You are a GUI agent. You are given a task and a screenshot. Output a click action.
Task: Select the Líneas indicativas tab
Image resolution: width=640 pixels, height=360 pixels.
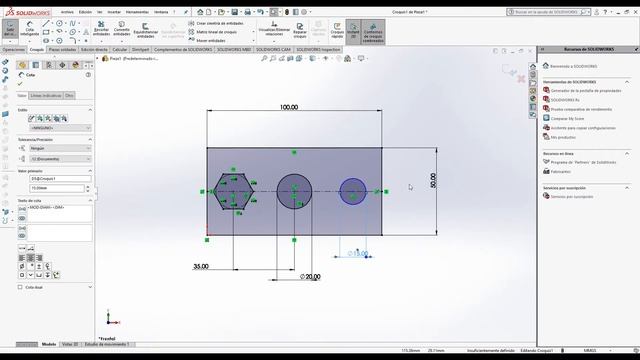tap(46, 96)
